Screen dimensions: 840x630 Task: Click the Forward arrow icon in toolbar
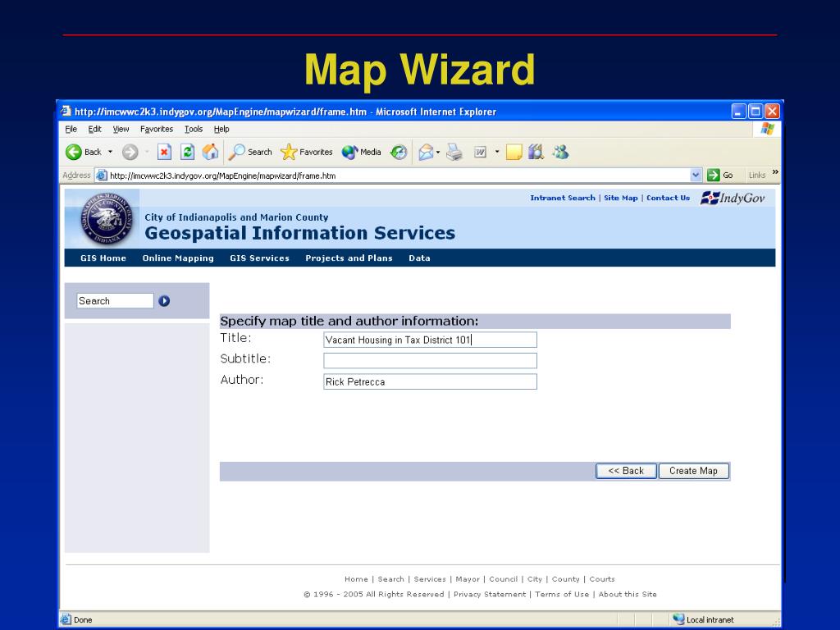pos(130,152)
